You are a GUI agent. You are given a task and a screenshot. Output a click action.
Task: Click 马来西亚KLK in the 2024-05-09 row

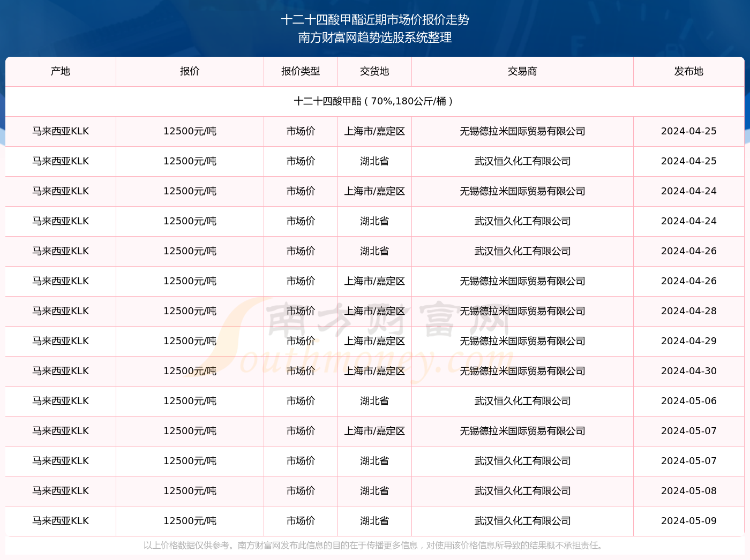[61, 521]
